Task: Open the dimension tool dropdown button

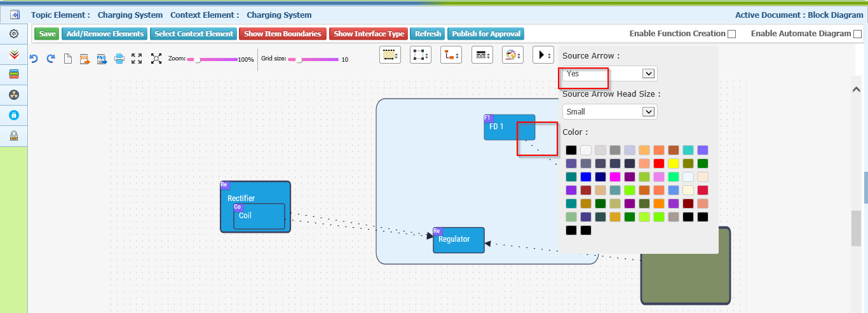Action: (390, 55)
